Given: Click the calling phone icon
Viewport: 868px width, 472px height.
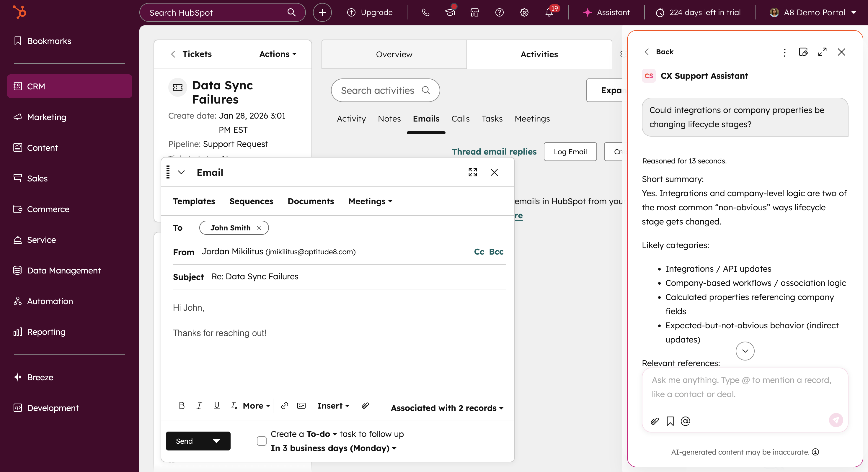Looking at the screenshot, I should click(425, 12).
